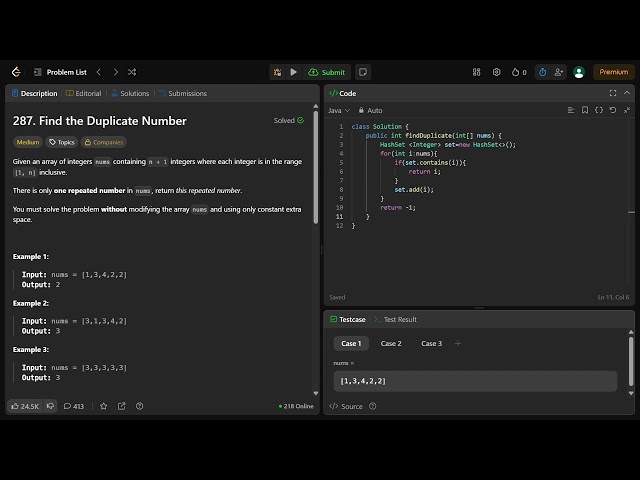The image size is (640, 480).
Task: Enter fullscreen for Code panel
Action: coord(613,93)
